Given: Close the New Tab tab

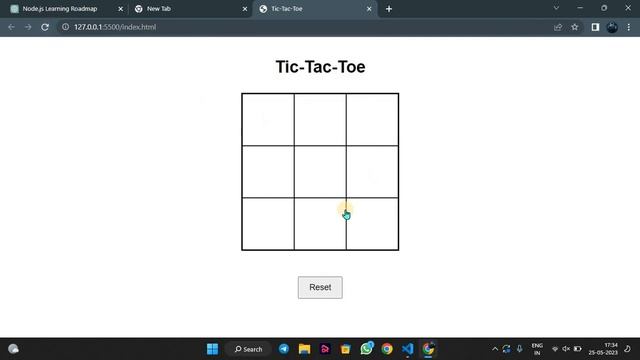Looking at the screenshot, I should [244, 9].
